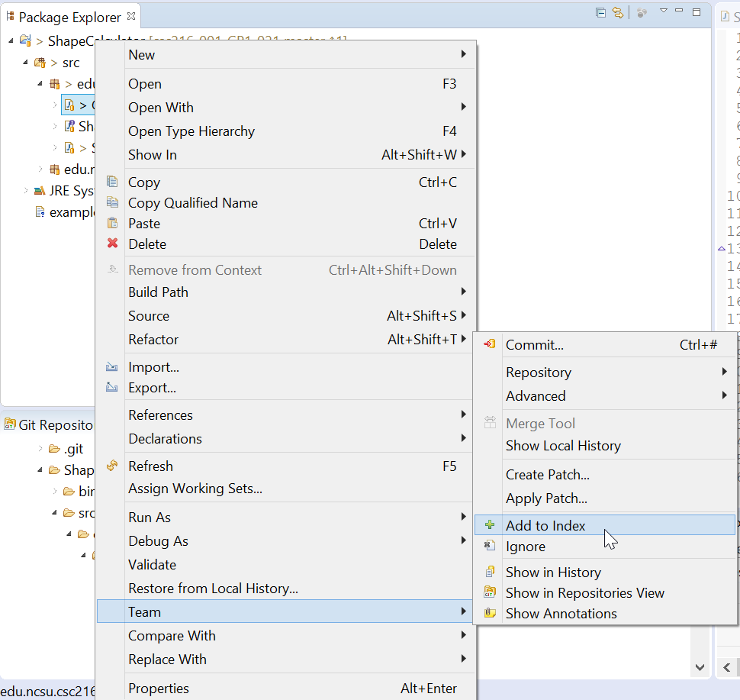740x700 pixels.
Task: Select the Commit icon in Team submenu
Action: click(491, 344)
